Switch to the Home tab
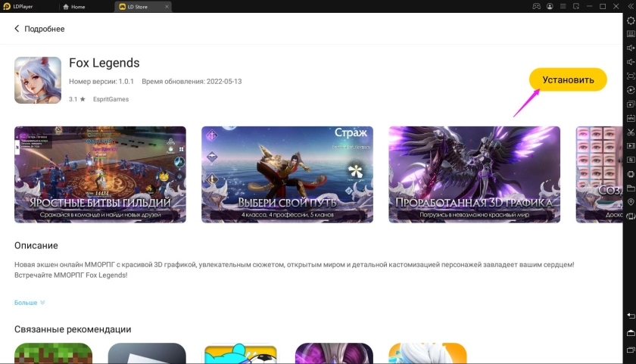 [x=77, y=6]
